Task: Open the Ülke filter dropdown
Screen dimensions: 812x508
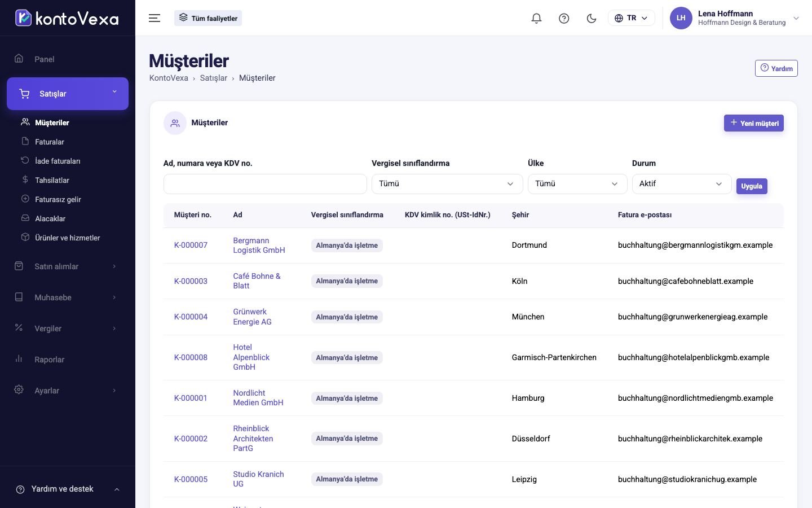Action: pyautogui.click(x=577, y=183)
